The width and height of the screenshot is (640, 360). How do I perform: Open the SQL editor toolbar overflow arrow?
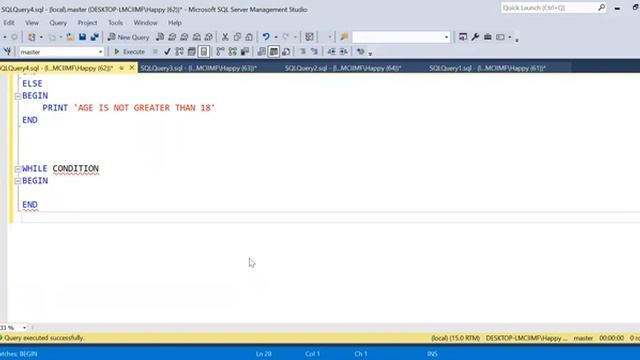tap(370, 53)
